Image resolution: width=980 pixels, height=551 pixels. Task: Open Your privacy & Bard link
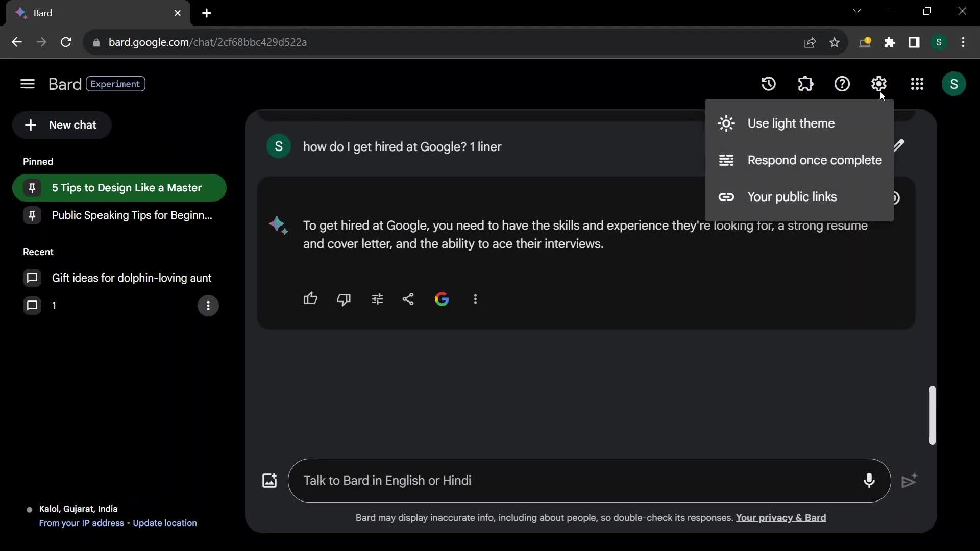(x=781, y=518)
